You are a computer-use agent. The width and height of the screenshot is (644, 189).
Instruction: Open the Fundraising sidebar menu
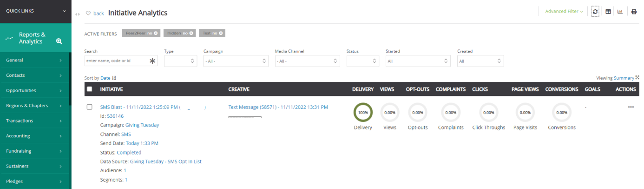click(x=34, y=151)
